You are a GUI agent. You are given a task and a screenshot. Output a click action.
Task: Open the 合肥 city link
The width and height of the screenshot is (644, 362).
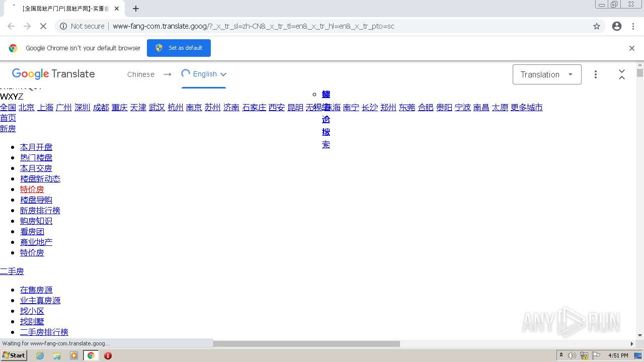(x=426, y=107)
